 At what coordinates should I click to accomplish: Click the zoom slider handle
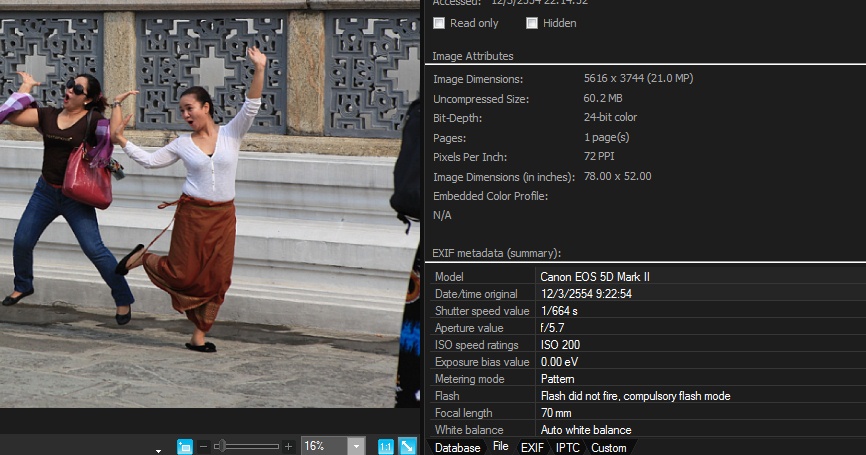pos(221,446)
